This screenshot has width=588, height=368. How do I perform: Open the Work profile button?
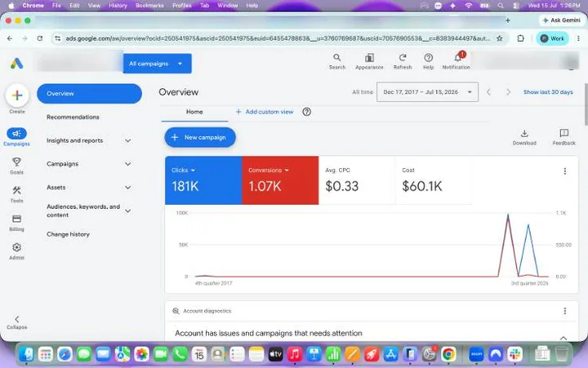pos(552,38)
